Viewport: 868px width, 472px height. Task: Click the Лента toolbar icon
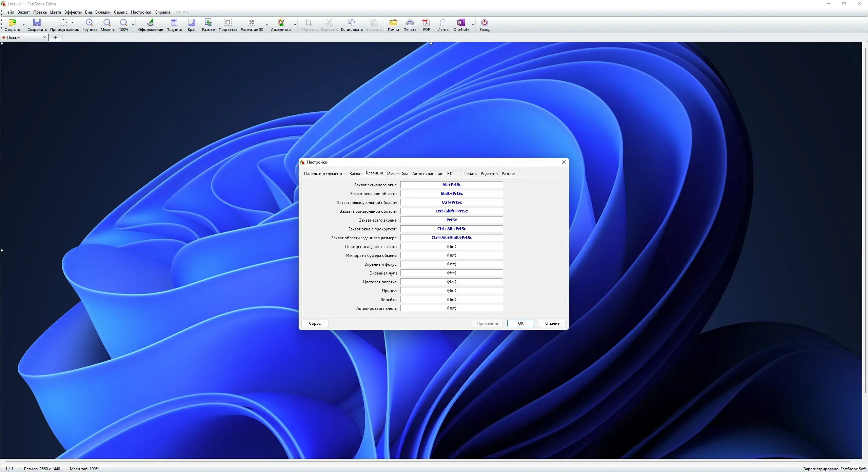[443, 23]
